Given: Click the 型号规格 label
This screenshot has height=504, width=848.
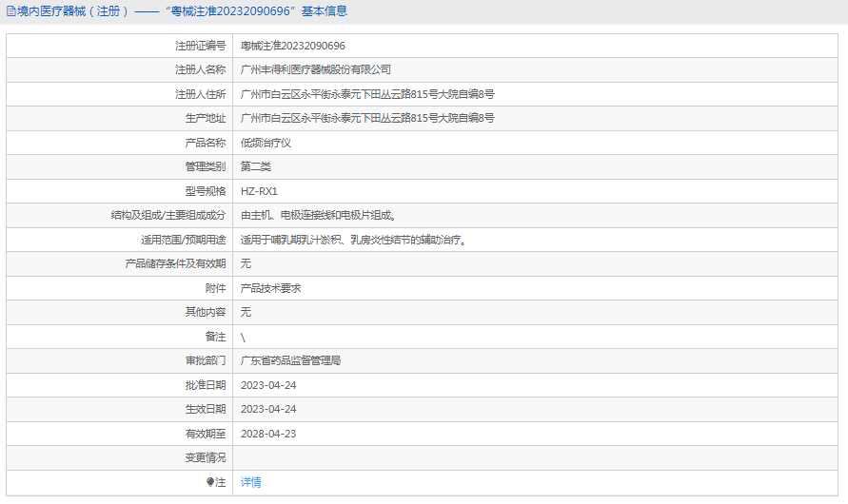Looking at the screenshot, I should (x=206, y=191).
